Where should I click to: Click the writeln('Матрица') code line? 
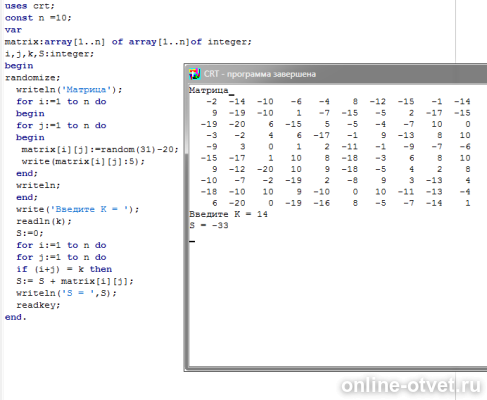(x=69, y=90)
